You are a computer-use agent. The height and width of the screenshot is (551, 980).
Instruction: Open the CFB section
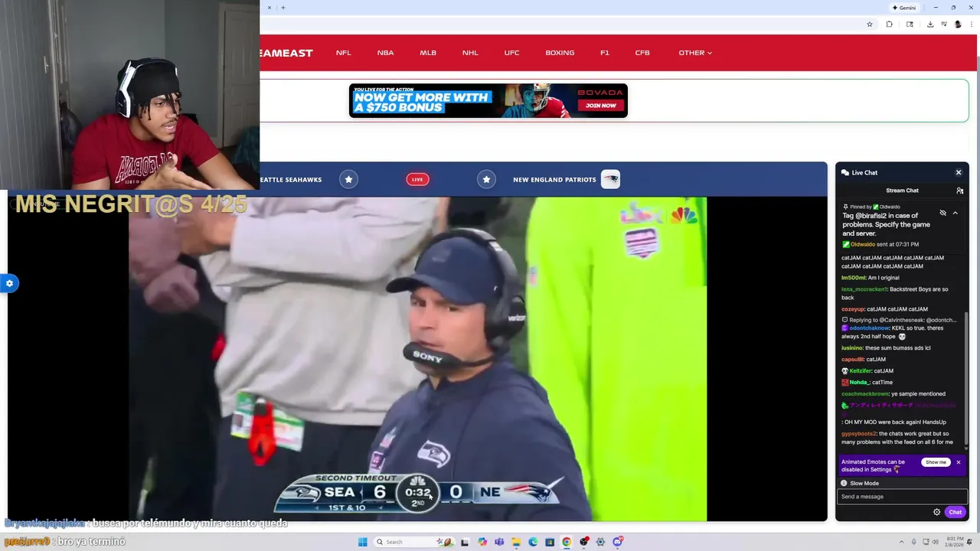(x=642, y=53)
